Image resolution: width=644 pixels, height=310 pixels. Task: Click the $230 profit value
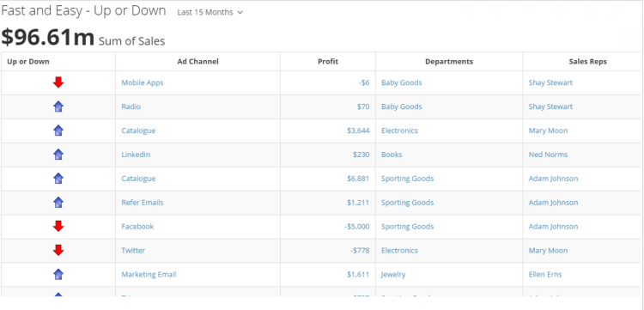(361, 155)
